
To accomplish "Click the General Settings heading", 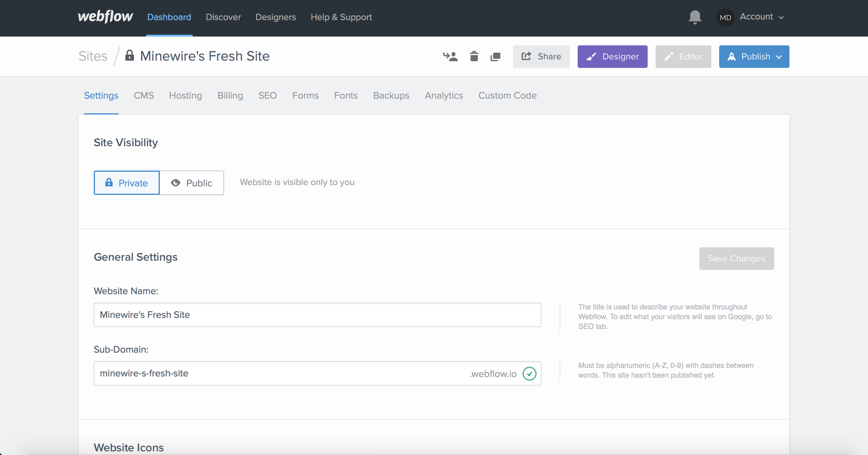I will tap(135, 257).
